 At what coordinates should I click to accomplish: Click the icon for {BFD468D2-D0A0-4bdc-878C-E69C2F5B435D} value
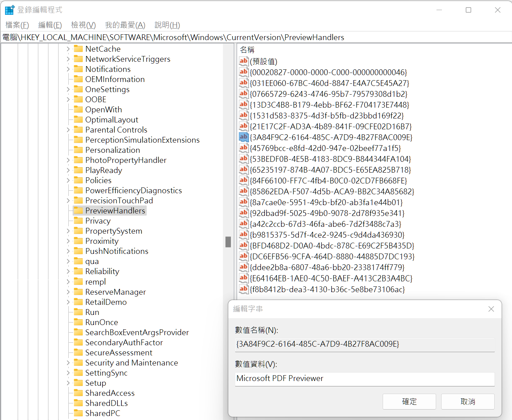(x=244, y=246)
